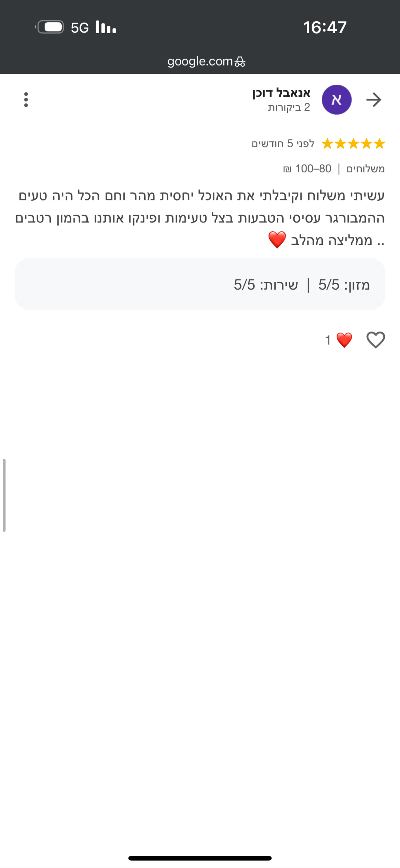Open reviewer profile אנאבל דוכן
Viewport: 400px width, 868px height.
281,93
